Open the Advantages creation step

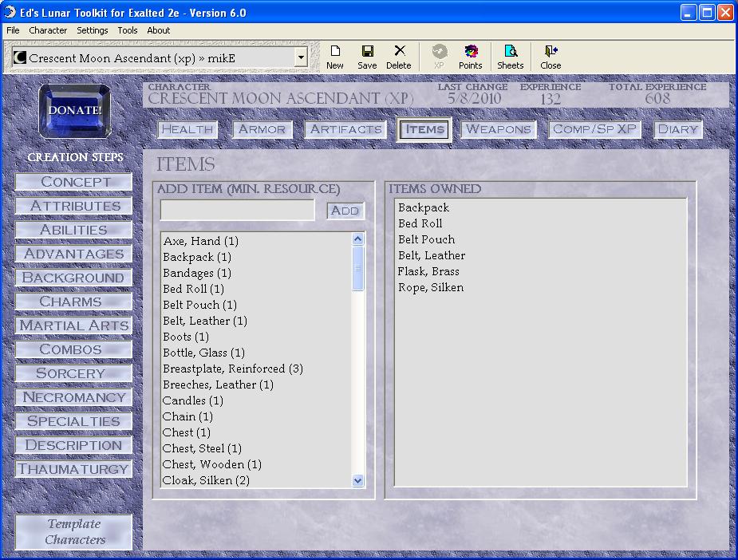click(x=74, y=254)
